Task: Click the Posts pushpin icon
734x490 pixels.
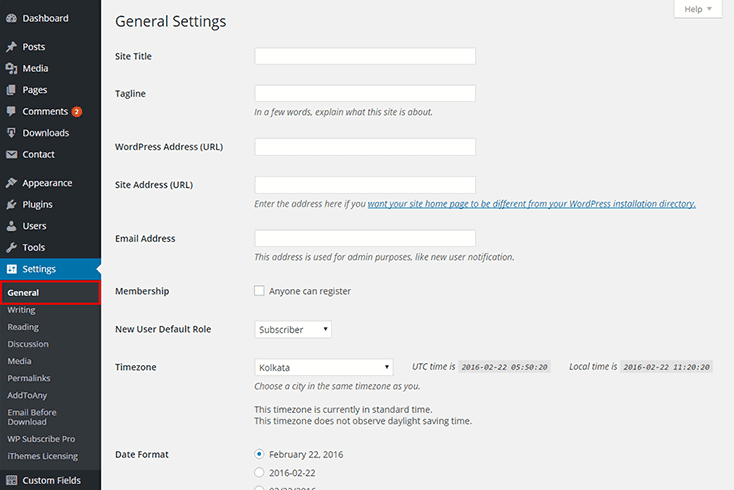Action: coord(12,47)
